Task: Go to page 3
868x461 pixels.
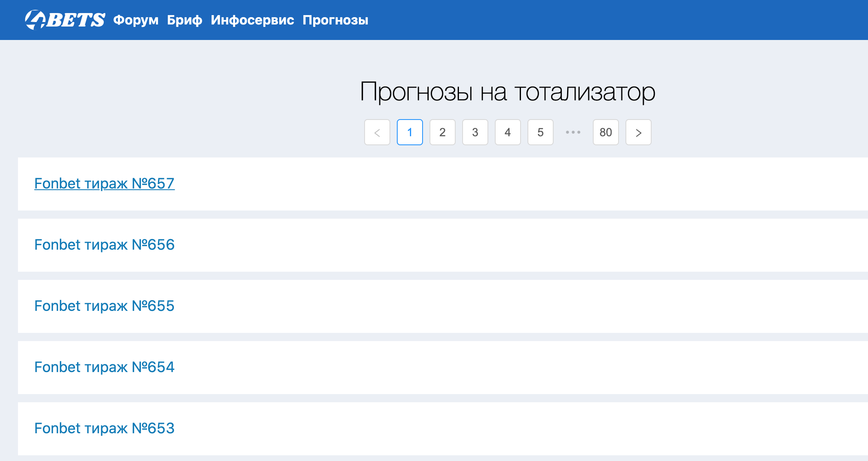Action: (x=475, y=132)
